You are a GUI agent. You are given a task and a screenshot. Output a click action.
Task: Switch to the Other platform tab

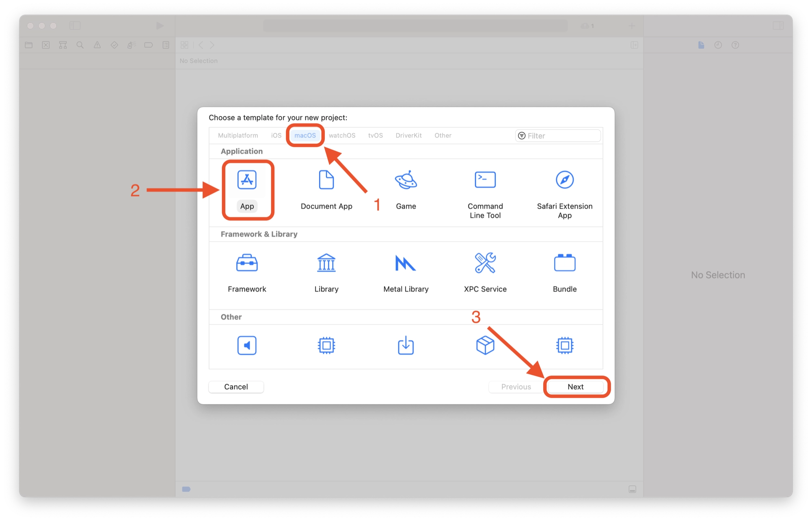[x=443, y=136]
